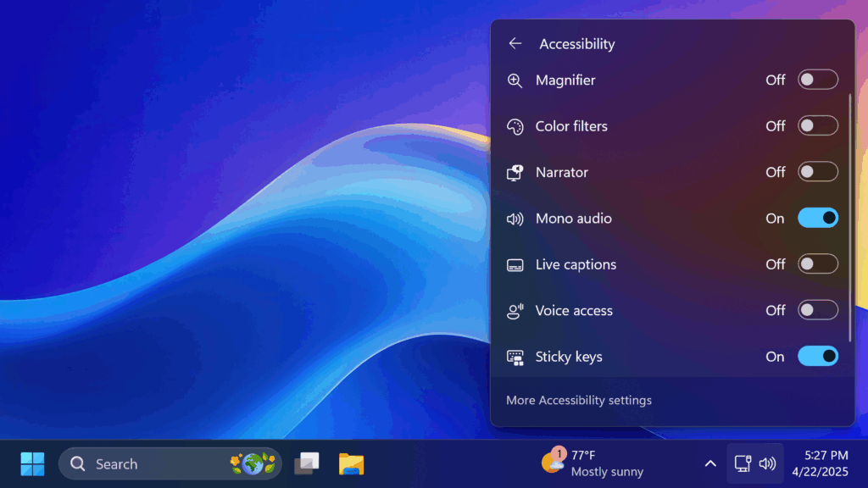The image size is (868, 488).
Task: Click the Earth Day search highlight icon
Action: click(x=253, y=463)
